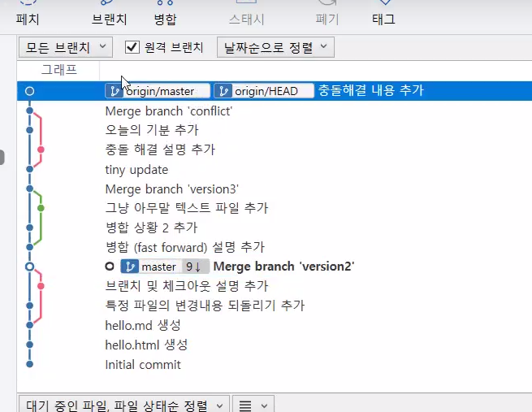The width and height of the screenshot is (532, 412).
Task: Click the 9↓ behind-count badge
Action: coord(196,267)
